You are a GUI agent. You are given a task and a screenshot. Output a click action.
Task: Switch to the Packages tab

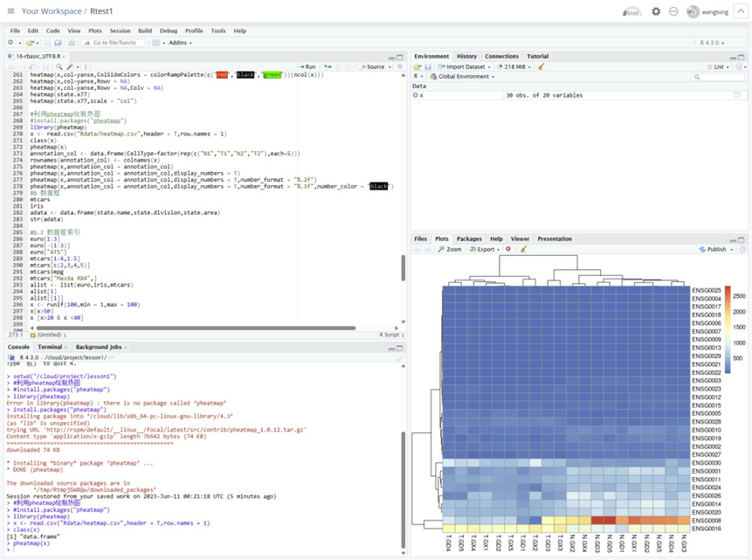pyautogui.click(x=469, y=239)
